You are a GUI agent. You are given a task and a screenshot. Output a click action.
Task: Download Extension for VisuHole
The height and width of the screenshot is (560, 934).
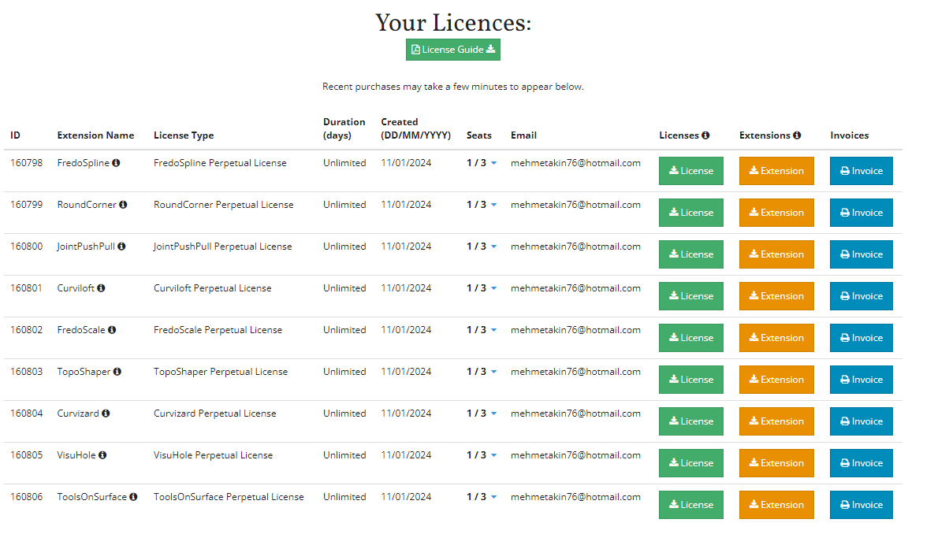click(776, 462)
